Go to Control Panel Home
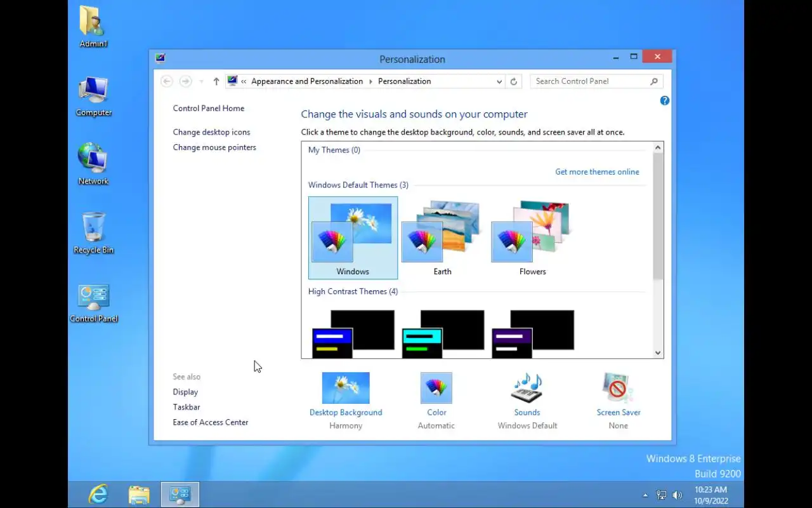This screenshot has width=812, height=508. (x=209, y=109)
